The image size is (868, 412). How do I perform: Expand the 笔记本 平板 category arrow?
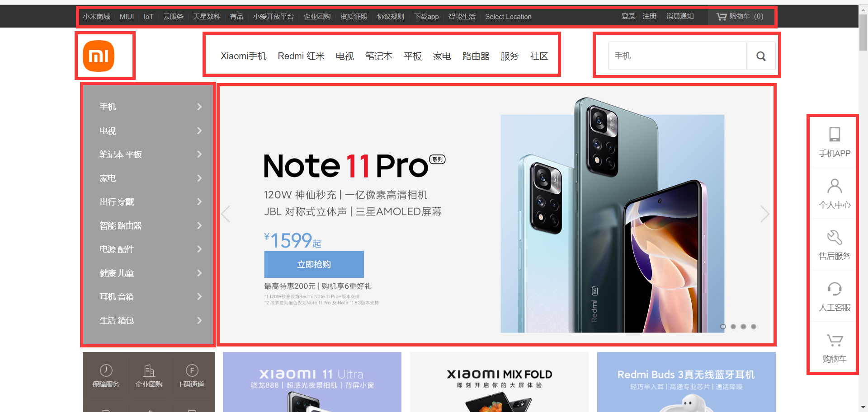point(199,154)
